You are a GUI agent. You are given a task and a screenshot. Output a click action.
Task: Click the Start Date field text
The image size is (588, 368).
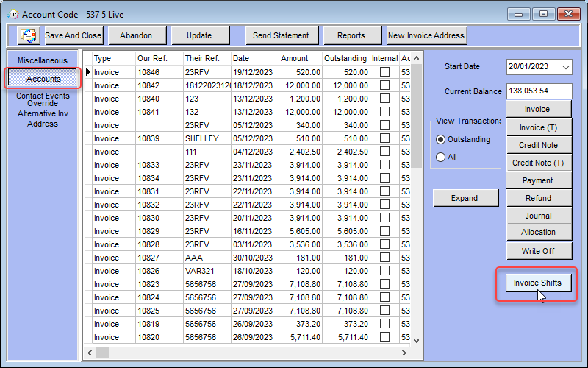click(528, 66)
